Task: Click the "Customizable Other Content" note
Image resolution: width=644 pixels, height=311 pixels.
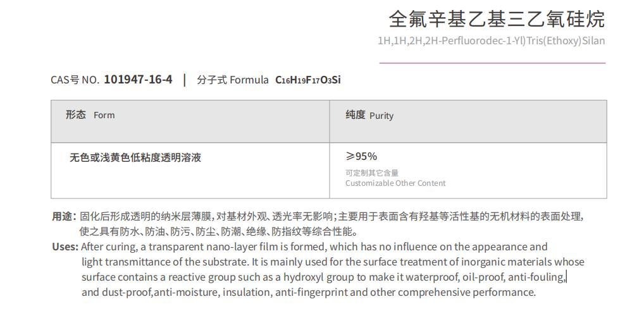Action: [395, 183]
